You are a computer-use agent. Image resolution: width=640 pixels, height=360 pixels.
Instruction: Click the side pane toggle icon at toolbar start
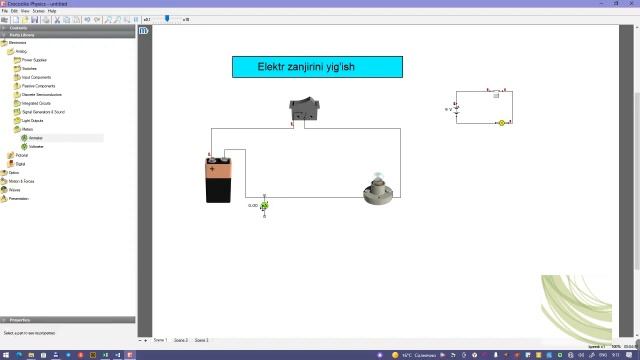[4, 20]
